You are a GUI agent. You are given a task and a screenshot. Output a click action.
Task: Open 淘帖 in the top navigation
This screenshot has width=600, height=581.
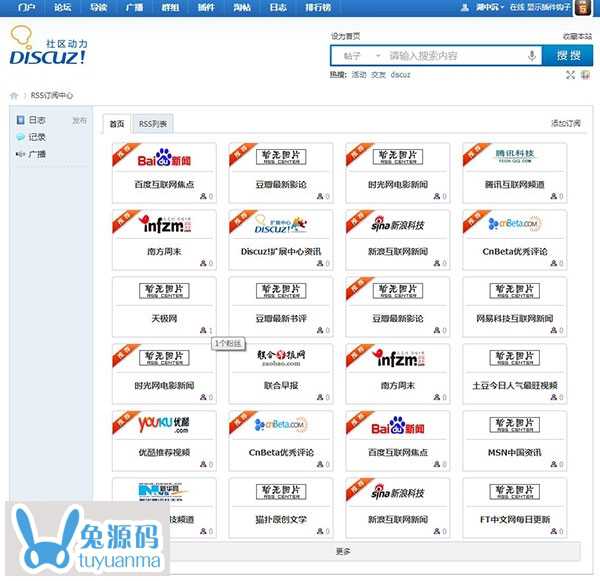pos(242,8)
